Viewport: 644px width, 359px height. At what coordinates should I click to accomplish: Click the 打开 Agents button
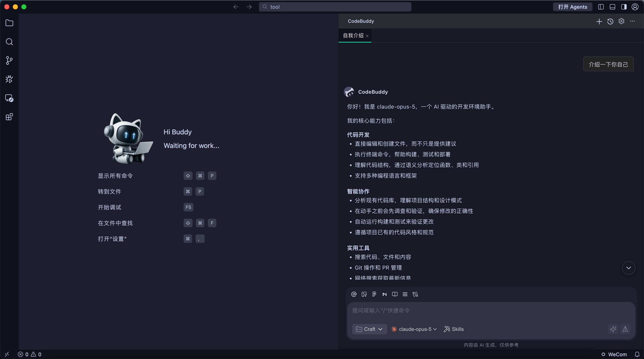572,7
